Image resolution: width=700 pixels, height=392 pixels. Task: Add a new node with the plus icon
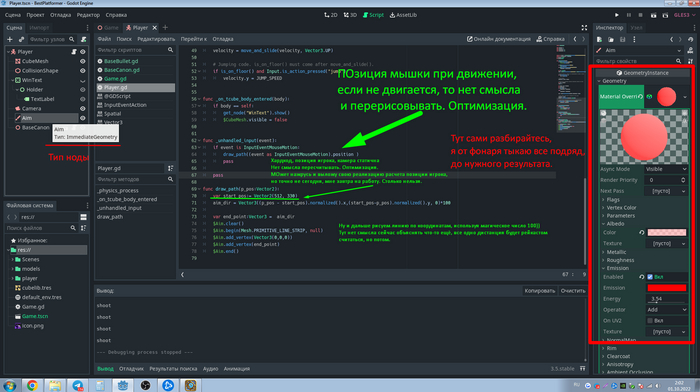10,39
